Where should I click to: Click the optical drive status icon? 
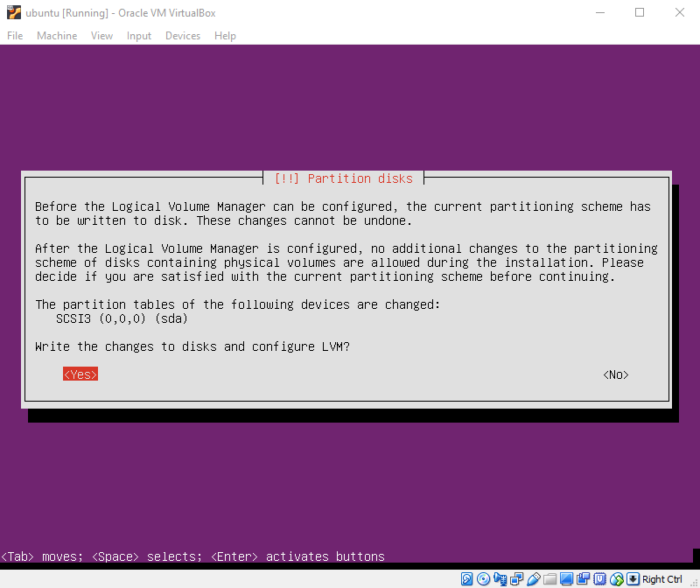coord(482,578)
